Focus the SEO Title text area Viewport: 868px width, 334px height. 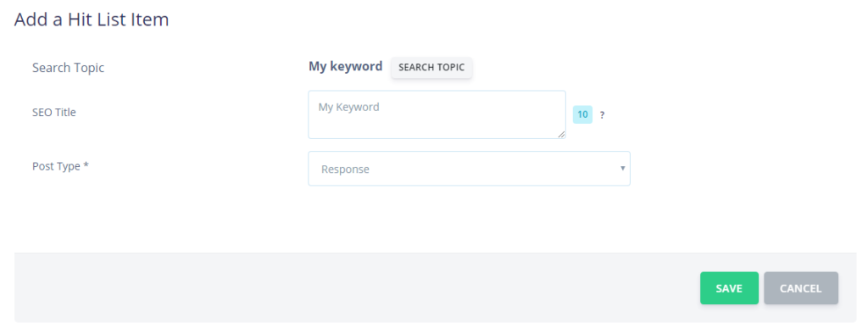[x=437, y=114]
